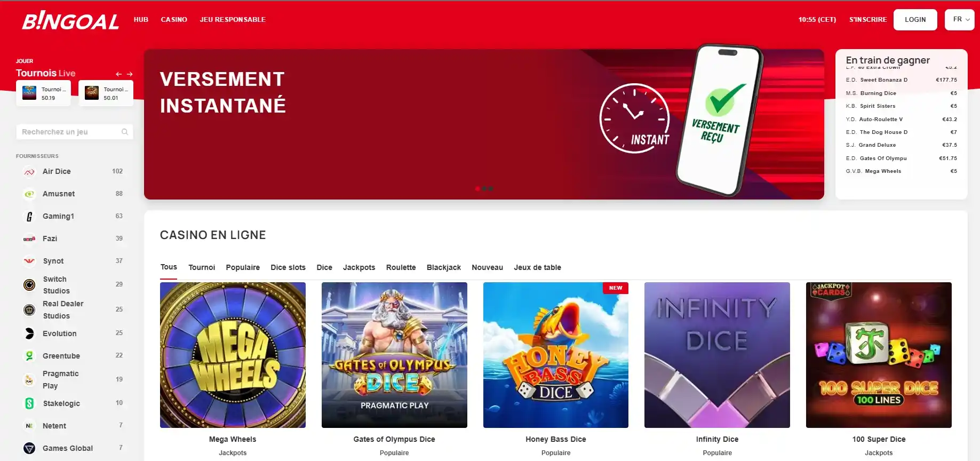Click the Tournois Live heading
The image size is (980, 461).
(x=45, y=73)
